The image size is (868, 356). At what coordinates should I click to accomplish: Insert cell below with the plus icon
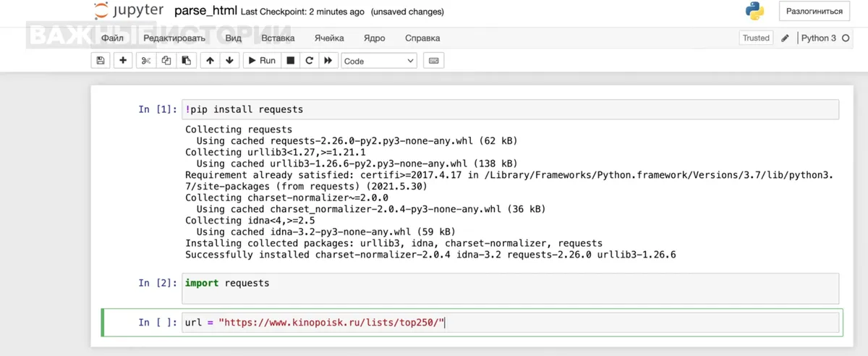click(x=123, y=61)
